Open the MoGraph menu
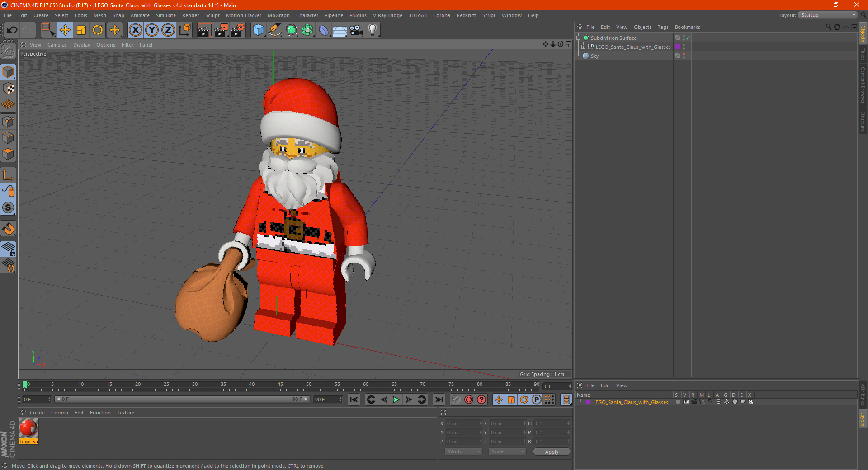The height and width of the screenshot is (470, 868). pyautogui.click(x=278, y=15)
